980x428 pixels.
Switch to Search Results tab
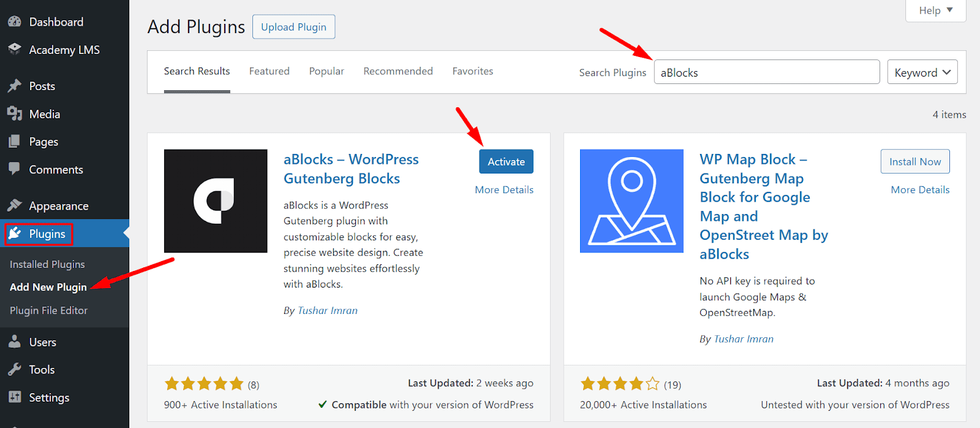[x=197, y=71]
